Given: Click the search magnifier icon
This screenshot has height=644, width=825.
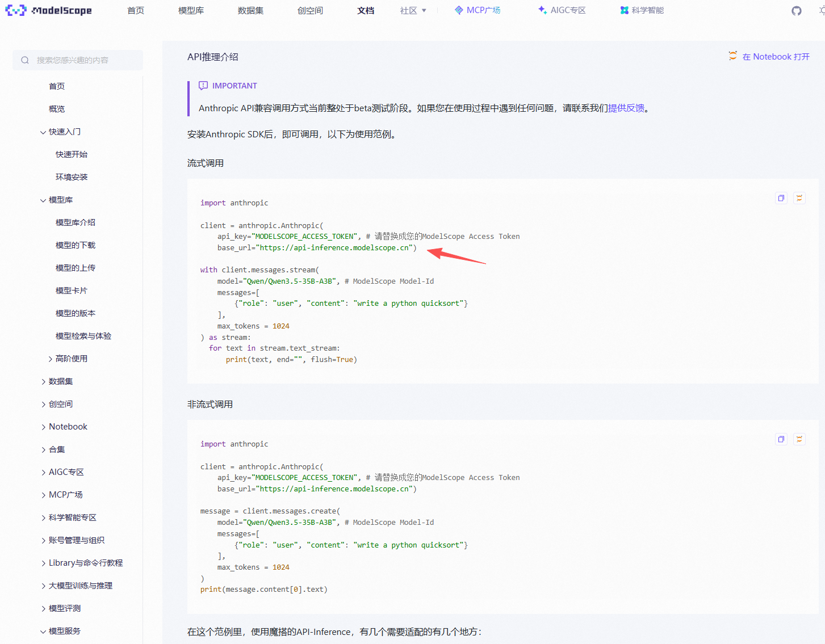Looking at the screenshot, I should (x=25, y=60).
